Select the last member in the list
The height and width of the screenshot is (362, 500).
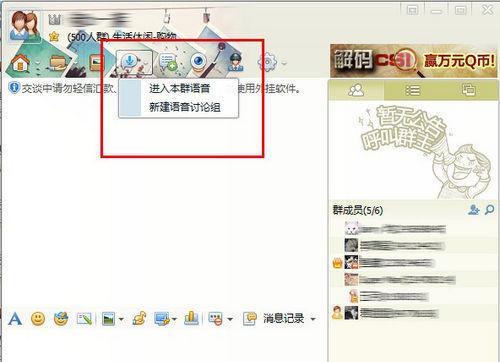click(x=413, y=313)
